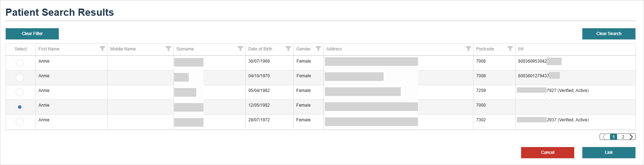644x165 pixels.
Task: Click the Surname column filter icon
Action: [x=240, y=49]
